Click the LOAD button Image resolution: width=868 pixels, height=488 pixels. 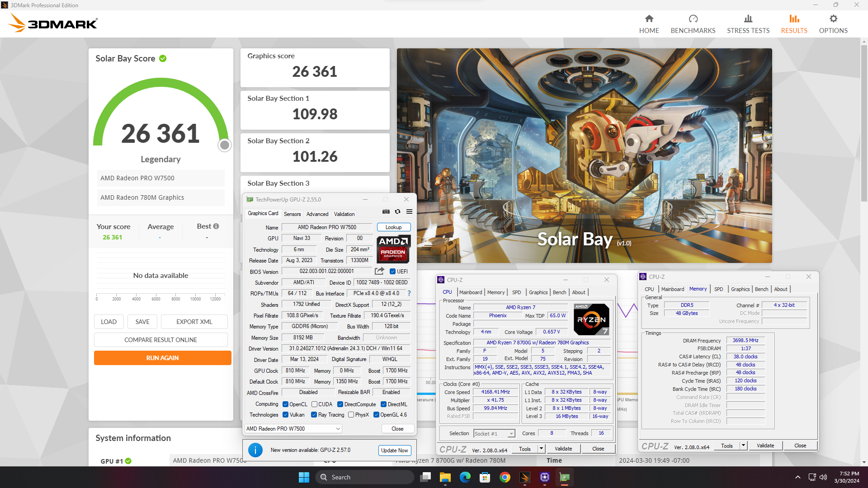pos(108,322)
